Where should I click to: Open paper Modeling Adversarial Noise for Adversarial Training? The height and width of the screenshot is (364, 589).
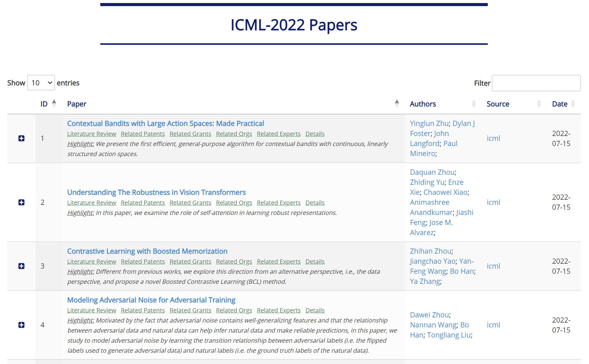coord(151,300)
